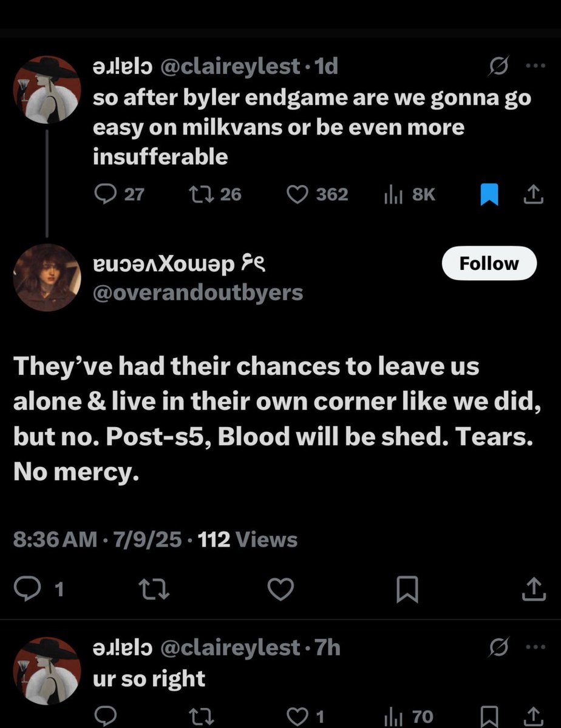This screenshot has height=728, width=561.
Task: Like the main "No mercy" tweet
Action: [281, 589]
